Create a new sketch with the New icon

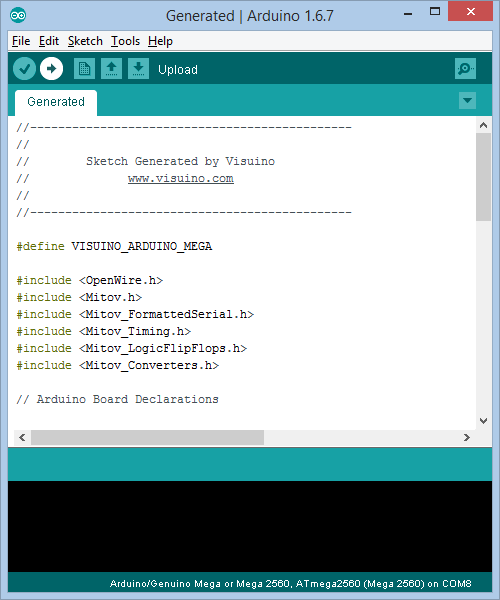pos(85,69)
